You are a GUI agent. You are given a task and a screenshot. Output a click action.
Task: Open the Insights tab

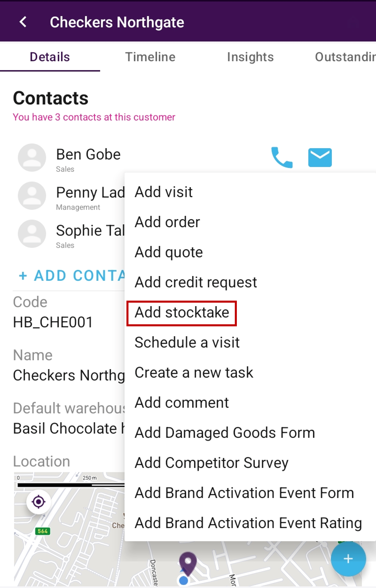pyautogui.click(x=250, y=57)
